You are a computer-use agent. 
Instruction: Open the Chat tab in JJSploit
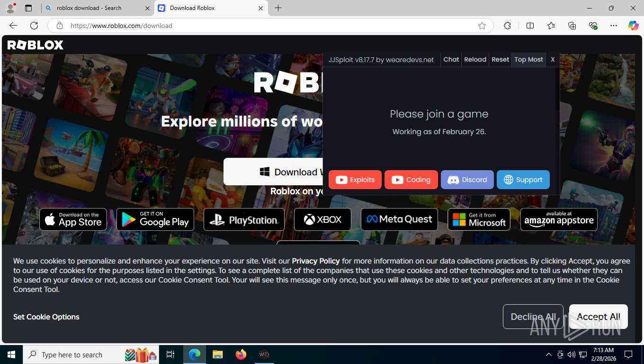(451, 59)
